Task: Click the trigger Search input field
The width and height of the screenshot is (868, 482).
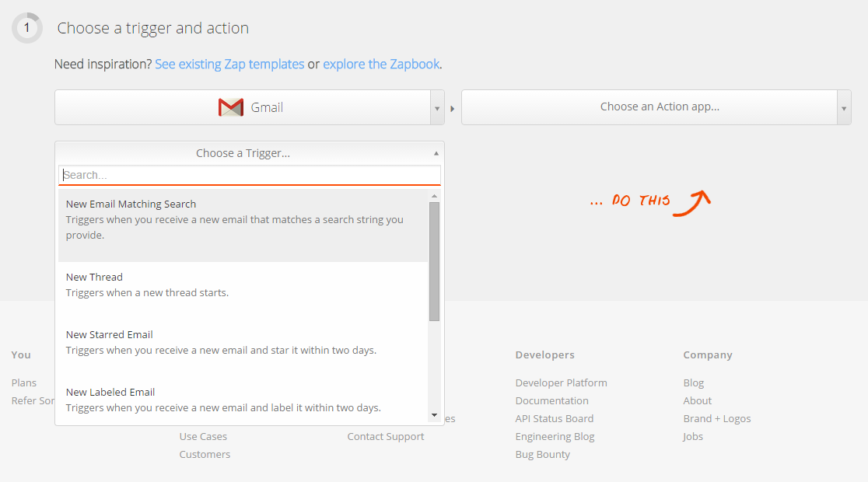Action: (x=250, y=175)
